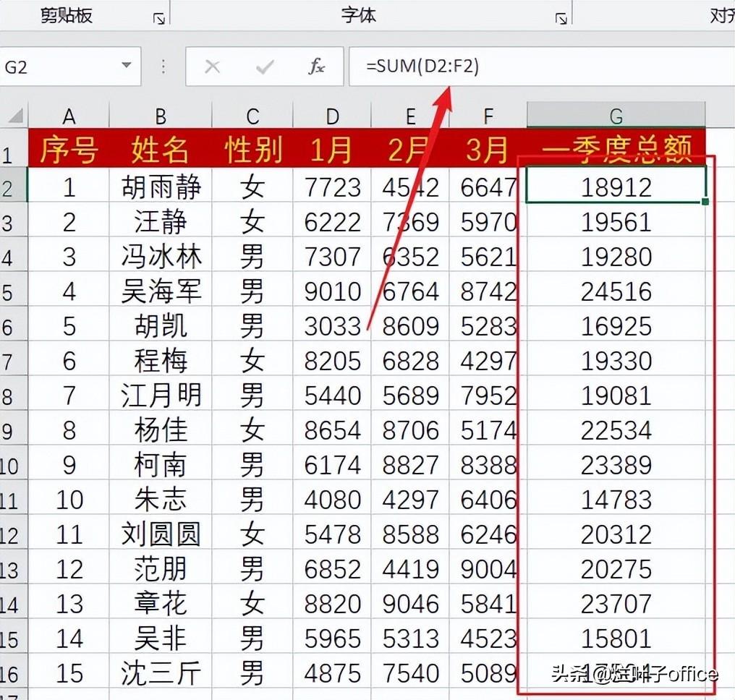
Task: Click cell containing 胡雨静
Action: click(161, 187)
